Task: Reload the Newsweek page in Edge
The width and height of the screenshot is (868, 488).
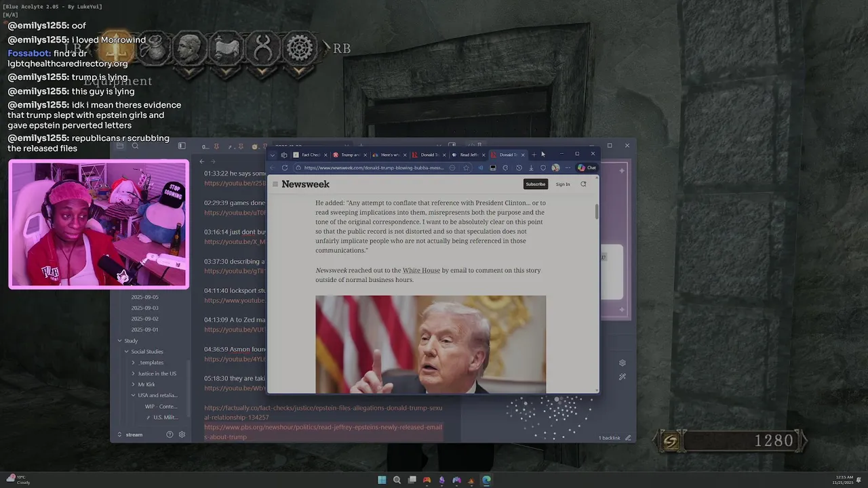Action: click(x=285, y=167)
